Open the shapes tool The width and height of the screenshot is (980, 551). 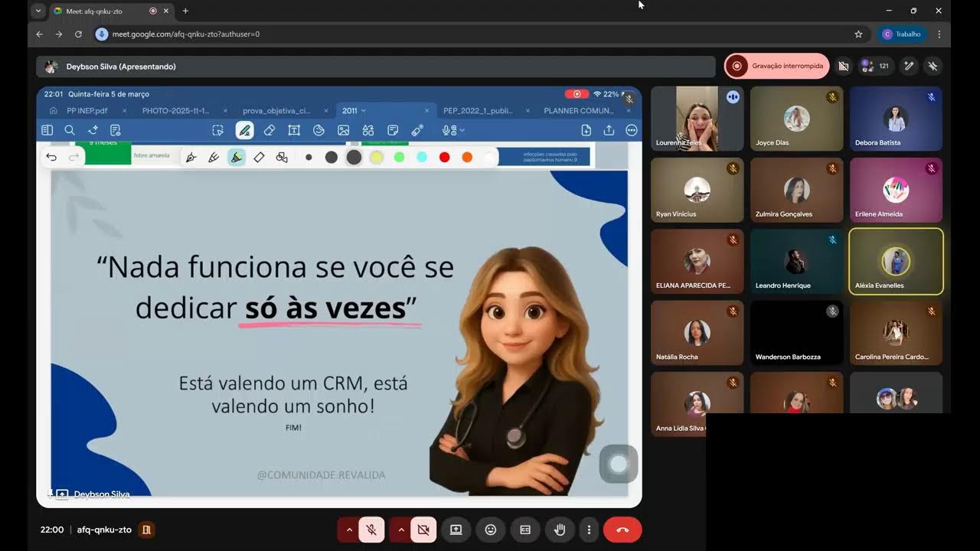point(368,131)
